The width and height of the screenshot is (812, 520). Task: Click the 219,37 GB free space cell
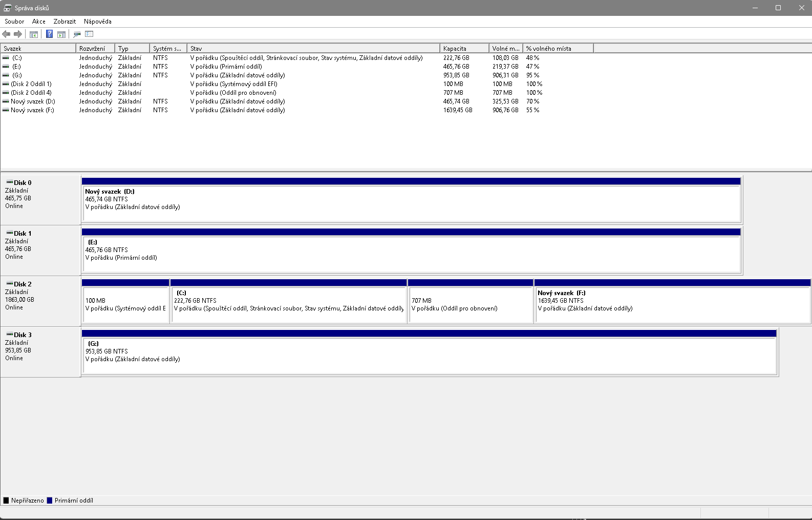[505, 67]
